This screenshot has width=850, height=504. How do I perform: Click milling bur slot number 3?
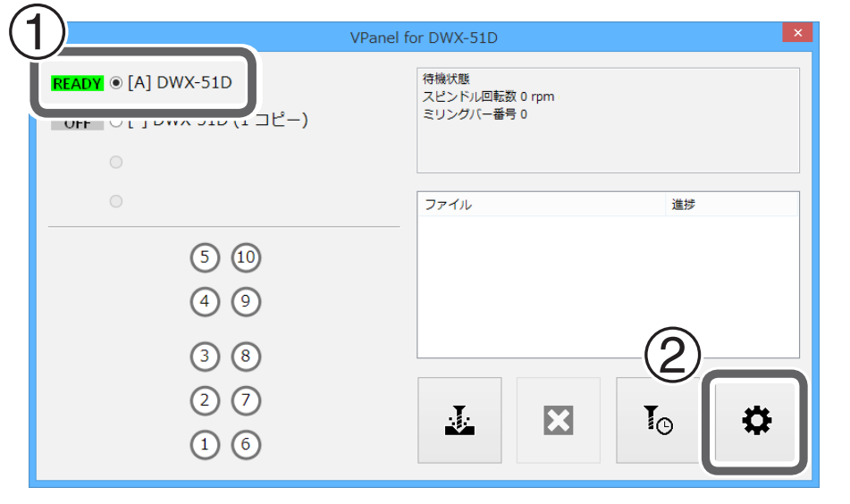point(205,356)
